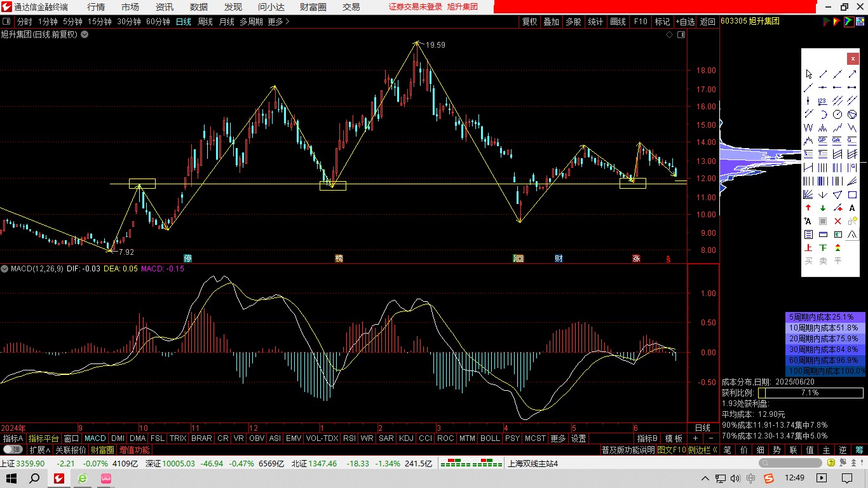Select the 123 price label tool

(823, 100)
